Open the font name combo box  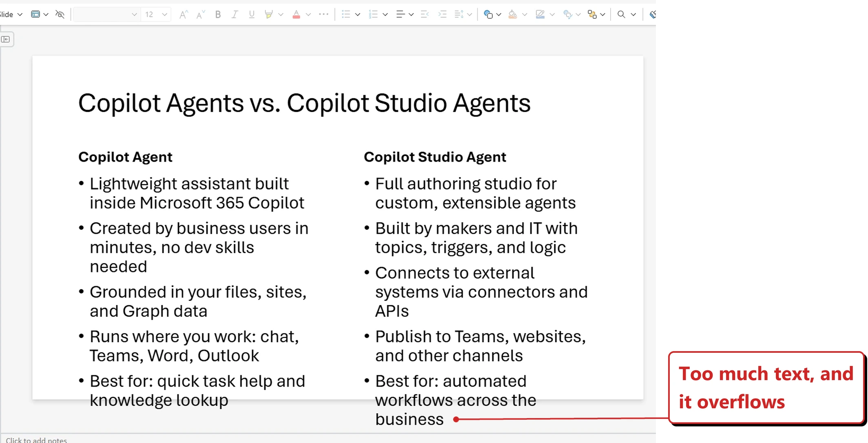coord(106,14)
